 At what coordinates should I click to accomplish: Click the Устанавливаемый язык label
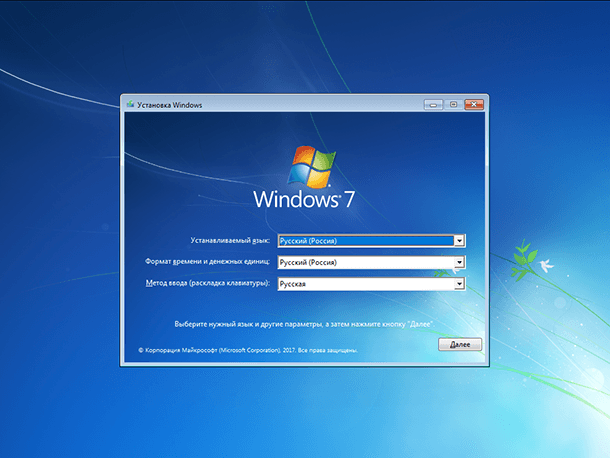pos(230,240)
